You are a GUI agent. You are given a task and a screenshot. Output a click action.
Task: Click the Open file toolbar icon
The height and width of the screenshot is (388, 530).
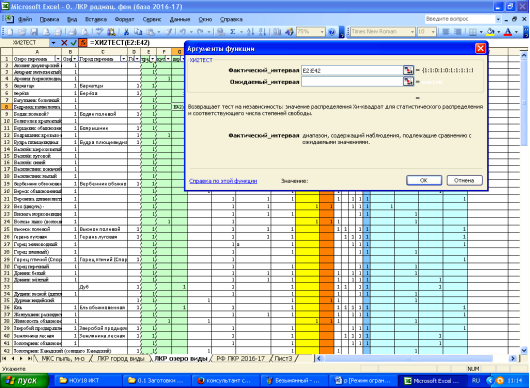(x=22, y=32)
